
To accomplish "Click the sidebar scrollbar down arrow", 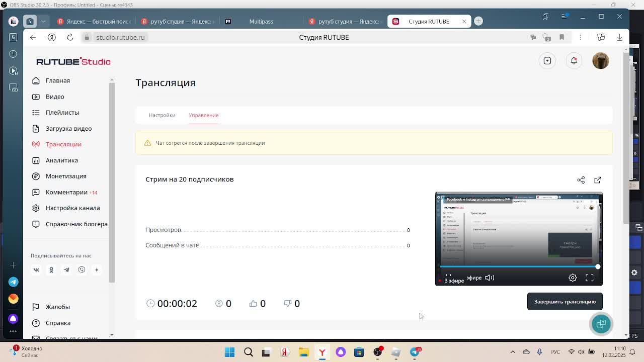I will [112, 335].
